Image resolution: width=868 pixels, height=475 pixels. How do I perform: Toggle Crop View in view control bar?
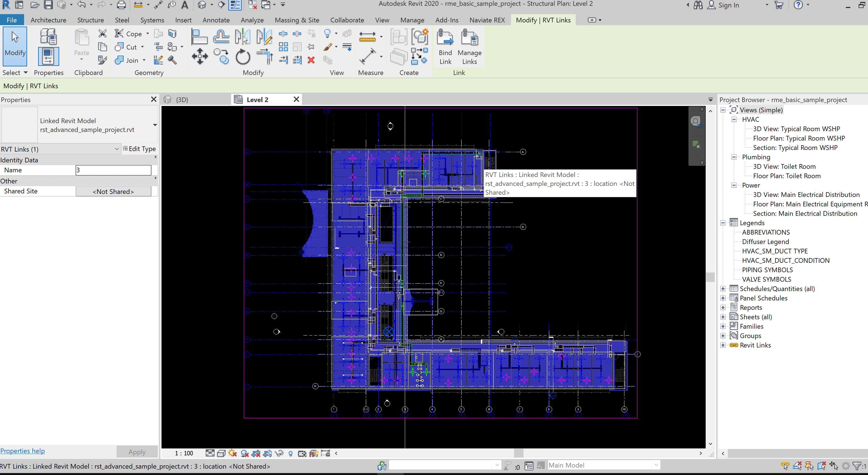(x=256, y=453)
